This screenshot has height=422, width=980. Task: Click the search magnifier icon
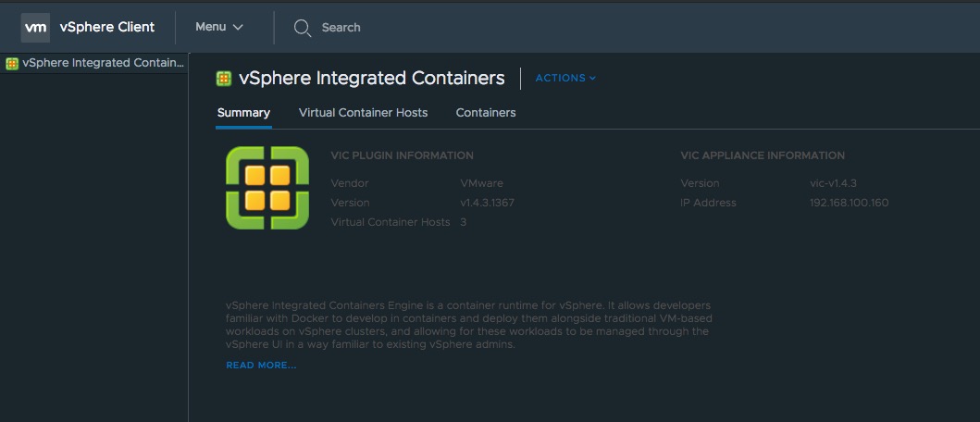tap(303, 28)
